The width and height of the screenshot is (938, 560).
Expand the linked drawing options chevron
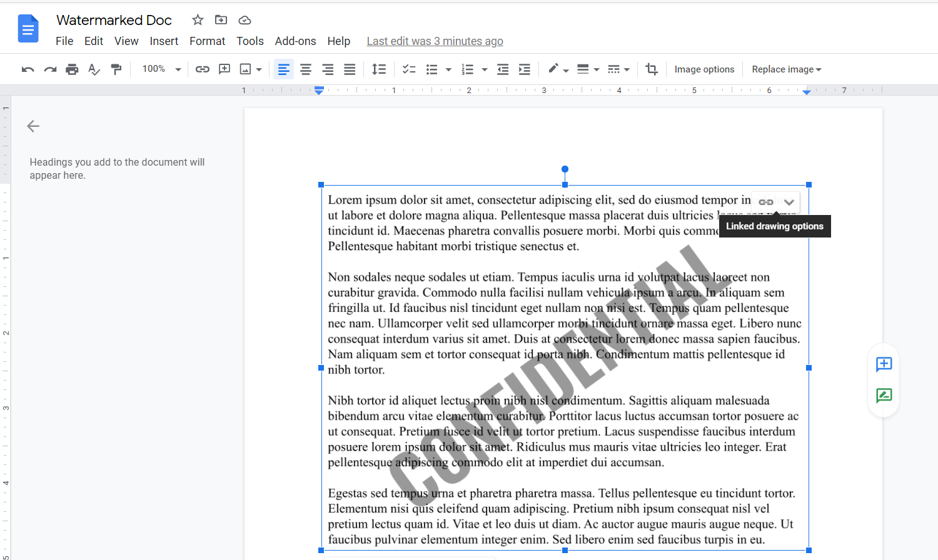point(789,202)
